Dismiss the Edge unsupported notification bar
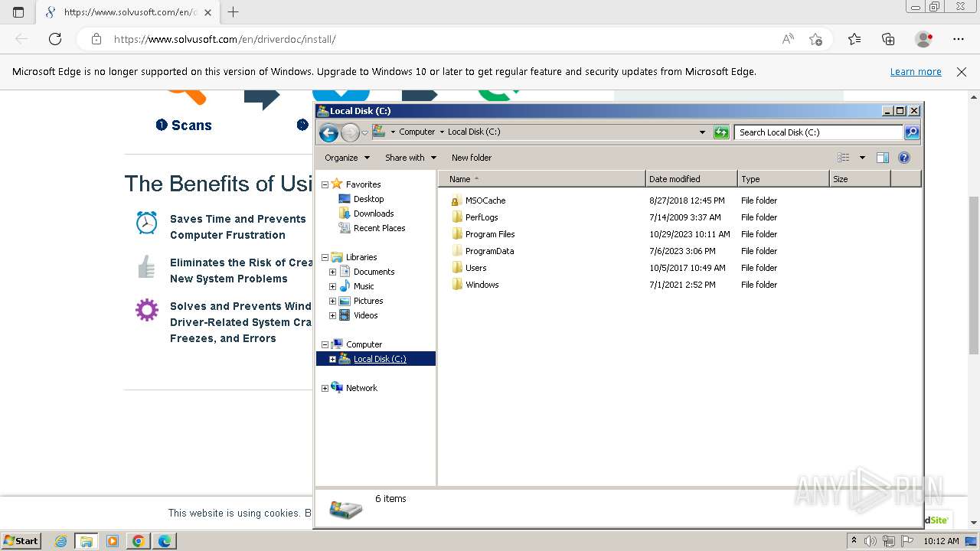Screen dimensions: 980x551 [962, 72]
